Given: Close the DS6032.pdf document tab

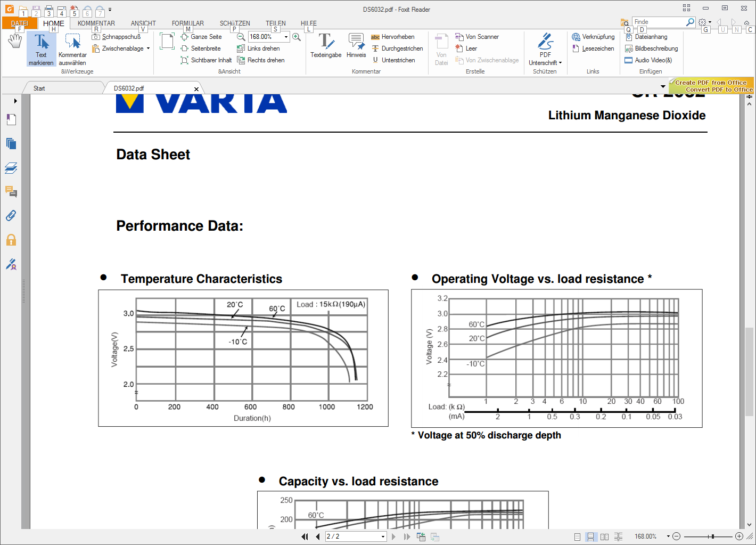Looking at the screenshot, I should pyautogui.click(x=196, y=89).
